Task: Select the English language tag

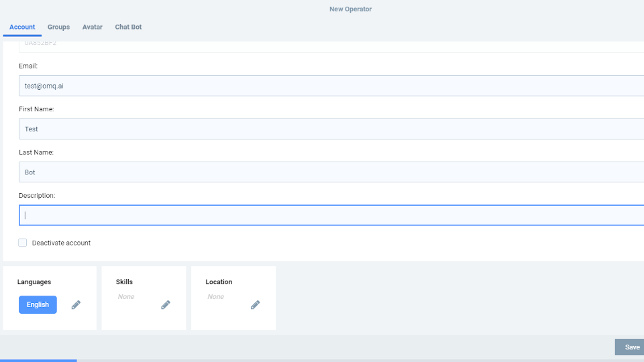Action: point(38,304)
